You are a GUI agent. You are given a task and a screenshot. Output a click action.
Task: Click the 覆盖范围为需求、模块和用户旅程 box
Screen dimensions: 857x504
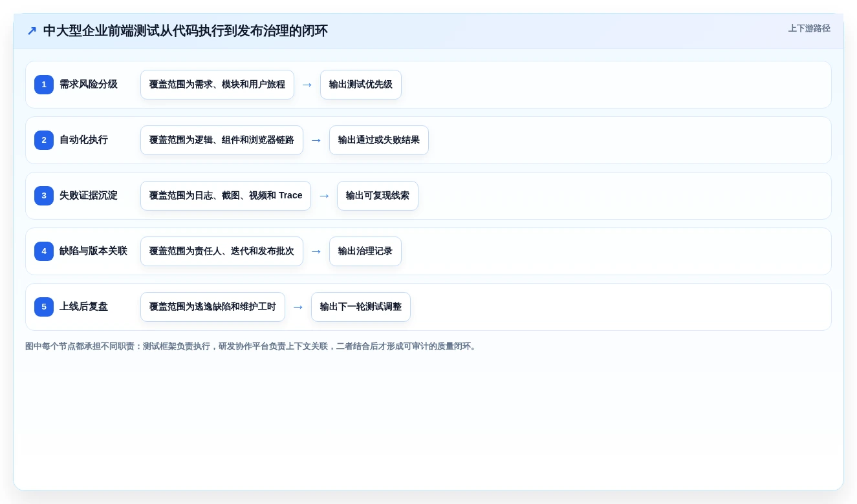tap(217, 85)
